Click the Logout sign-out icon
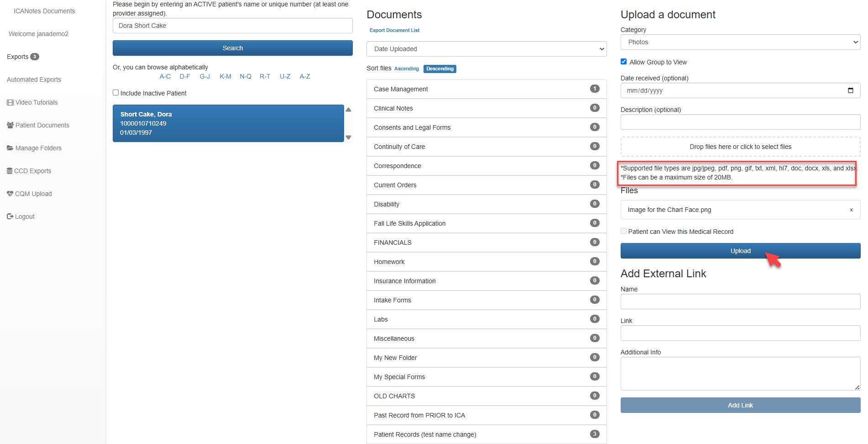 click(10, 217)
